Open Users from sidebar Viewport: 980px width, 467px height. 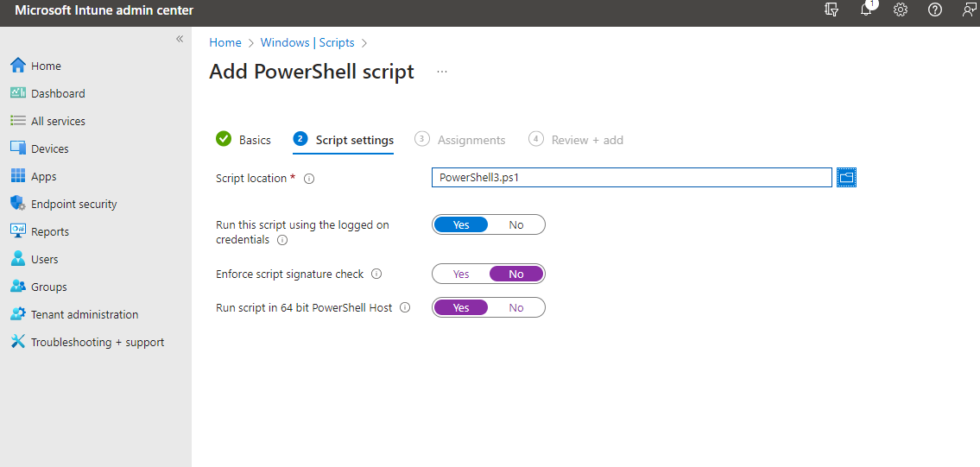coord(44,259)
